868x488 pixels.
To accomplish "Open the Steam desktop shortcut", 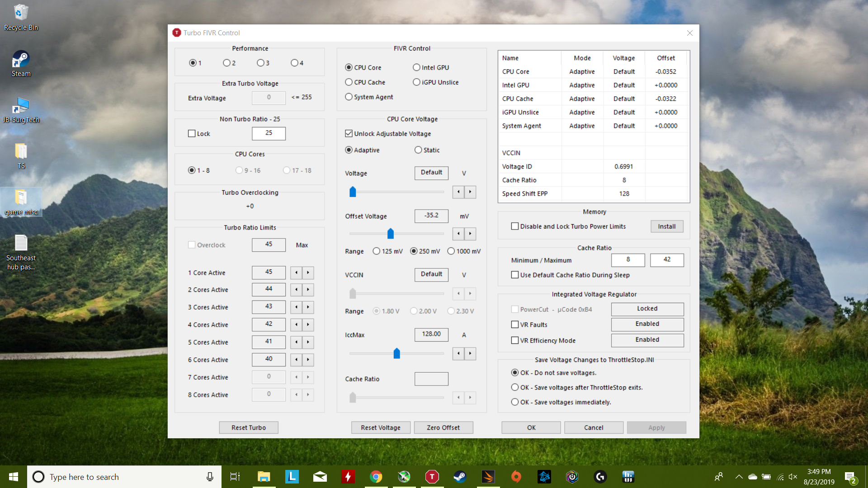I will [x=21, y=64].
